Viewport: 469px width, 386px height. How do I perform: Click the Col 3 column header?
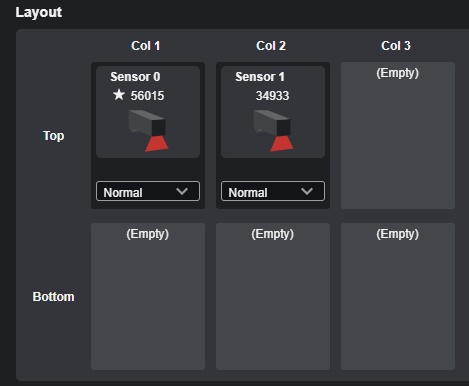[396, 46]
